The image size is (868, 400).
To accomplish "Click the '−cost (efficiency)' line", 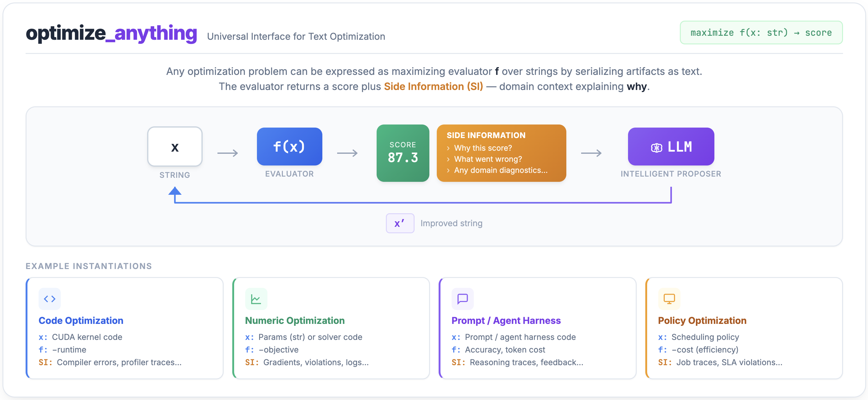I will (705, 349).
